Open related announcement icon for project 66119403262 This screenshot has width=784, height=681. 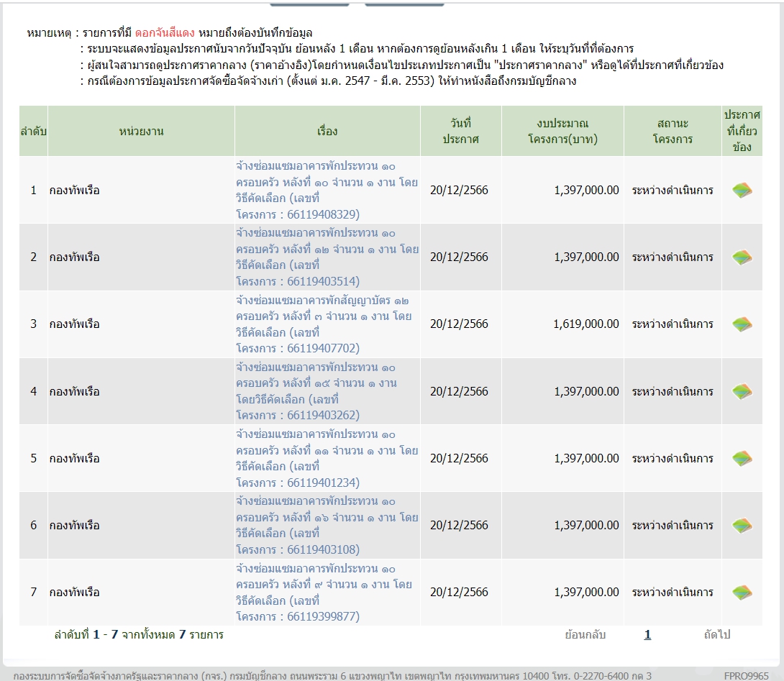742,391
